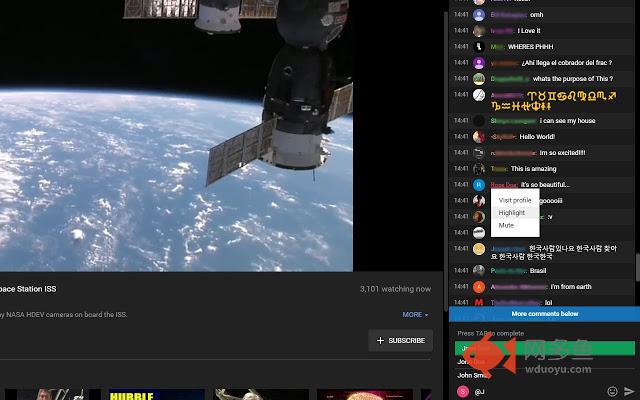640x400 pixels.
Task: Click avatar beside the ':v' message
Action: [479, 216]
